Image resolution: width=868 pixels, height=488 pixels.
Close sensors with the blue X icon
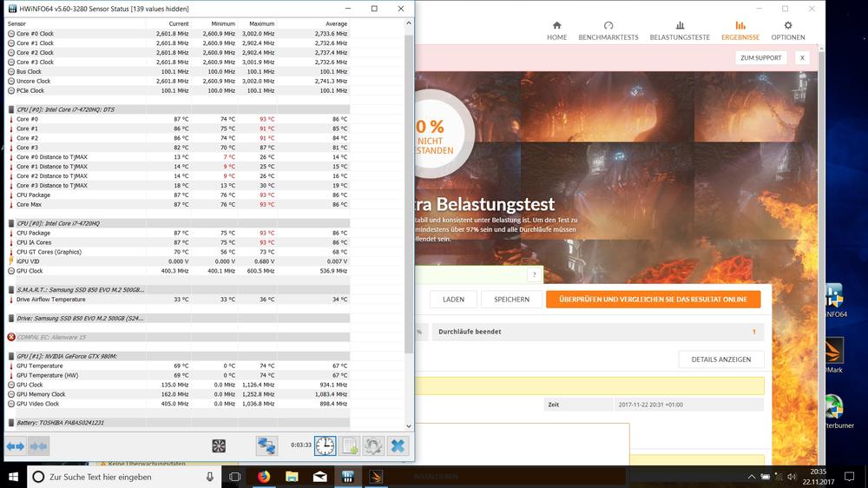[398, 445]
